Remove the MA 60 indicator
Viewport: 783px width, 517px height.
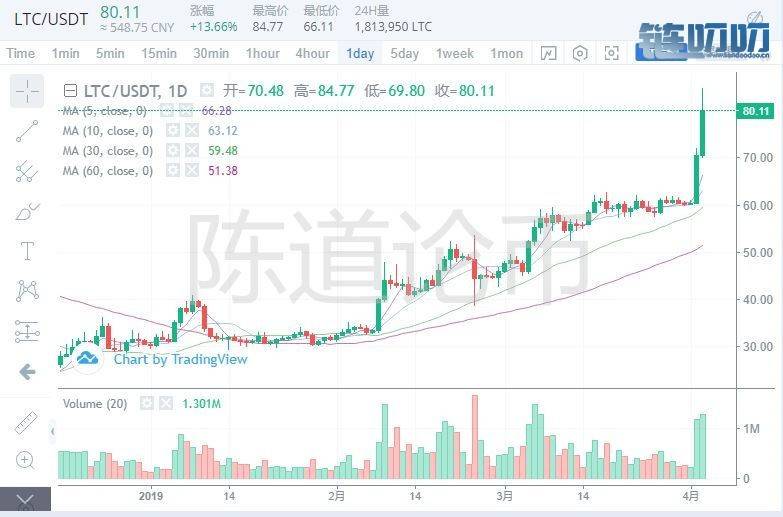tap(192, 171)
